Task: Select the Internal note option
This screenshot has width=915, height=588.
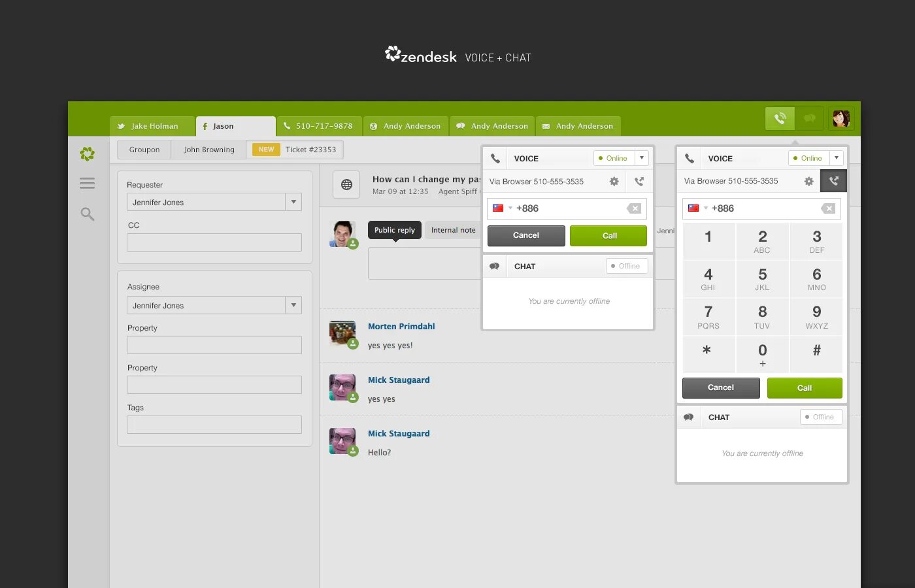Action: pos(453,230)
